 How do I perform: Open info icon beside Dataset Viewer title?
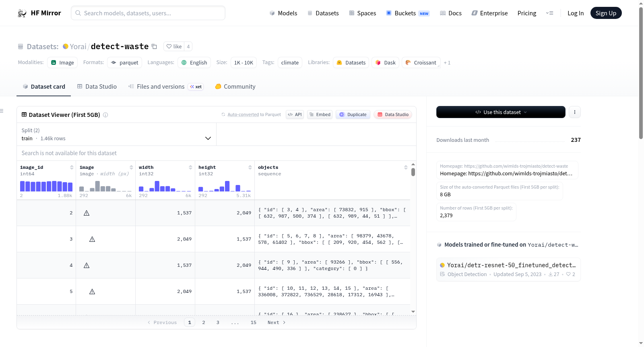pos(105,115)
